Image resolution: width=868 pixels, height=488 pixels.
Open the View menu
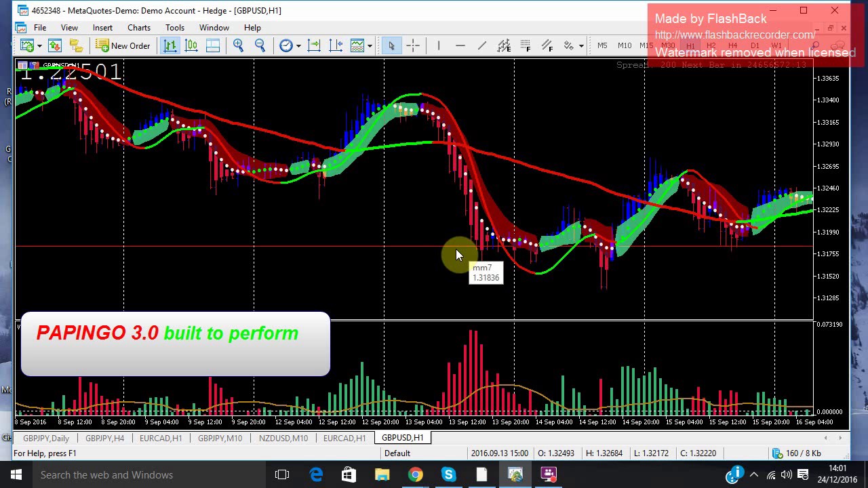click(69, 28)
